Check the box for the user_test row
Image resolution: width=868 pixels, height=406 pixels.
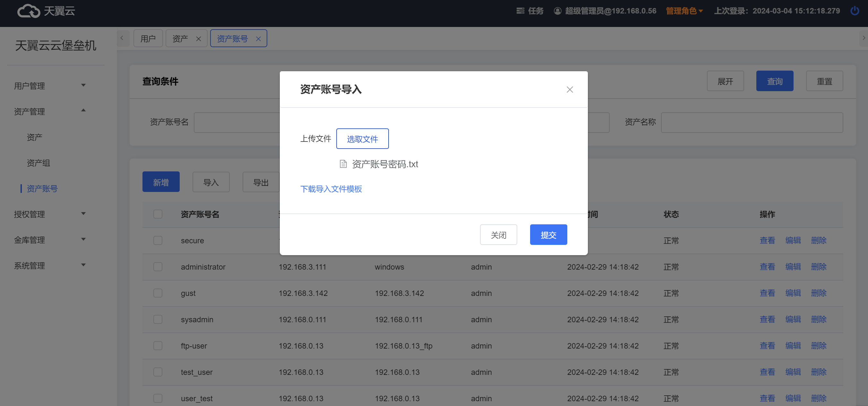point(158,398)
